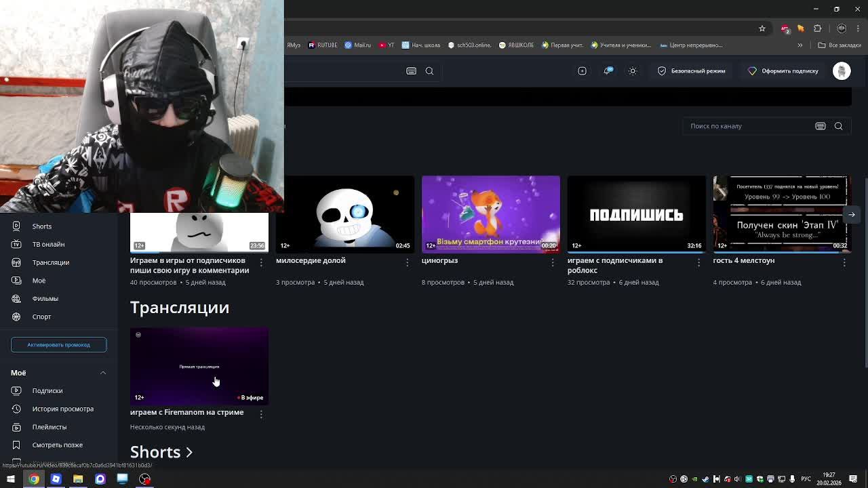Screen dimensions: 868x488
Task: Open Плейлисты in the sidebar
Action: coord(49,427)
